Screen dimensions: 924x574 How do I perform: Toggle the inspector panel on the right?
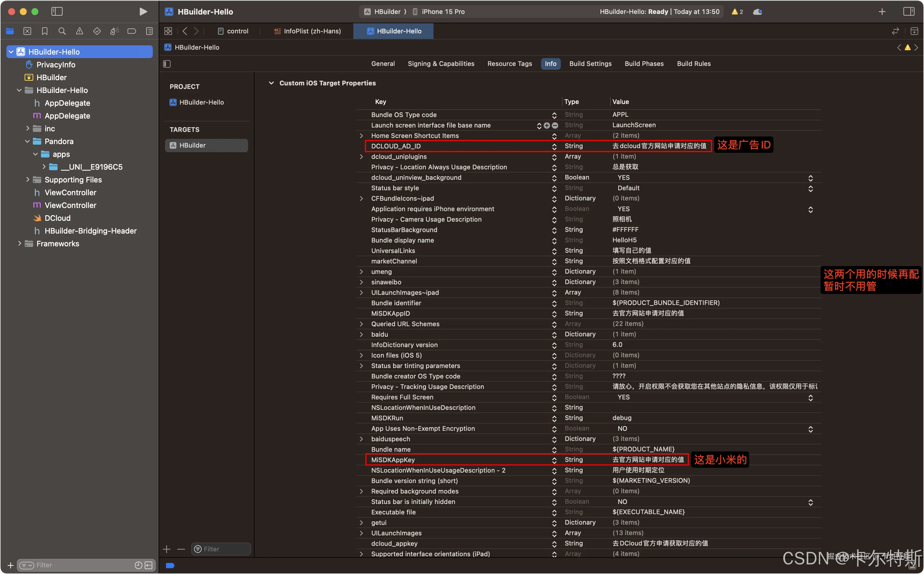(x=909, y=12)
